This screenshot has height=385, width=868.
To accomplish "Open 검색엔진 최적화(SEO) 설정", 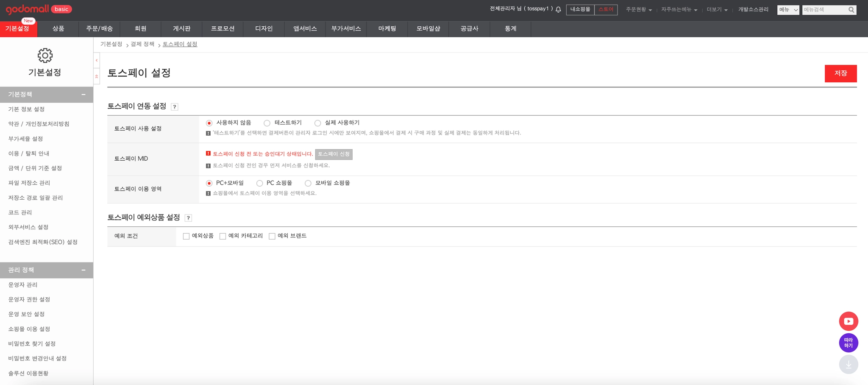I will pyautogui.click(x=43, y=242).
